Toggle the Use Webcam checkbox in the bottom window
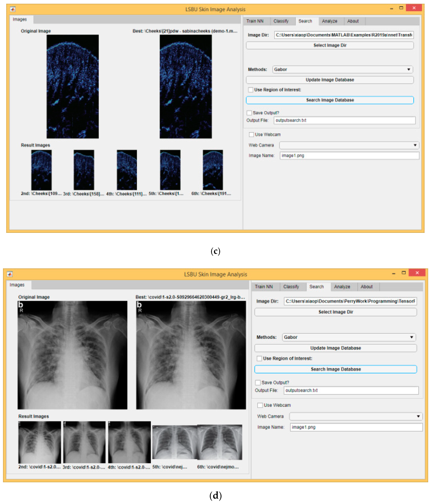The image size is (432, 504). click(x=260, y=405)
